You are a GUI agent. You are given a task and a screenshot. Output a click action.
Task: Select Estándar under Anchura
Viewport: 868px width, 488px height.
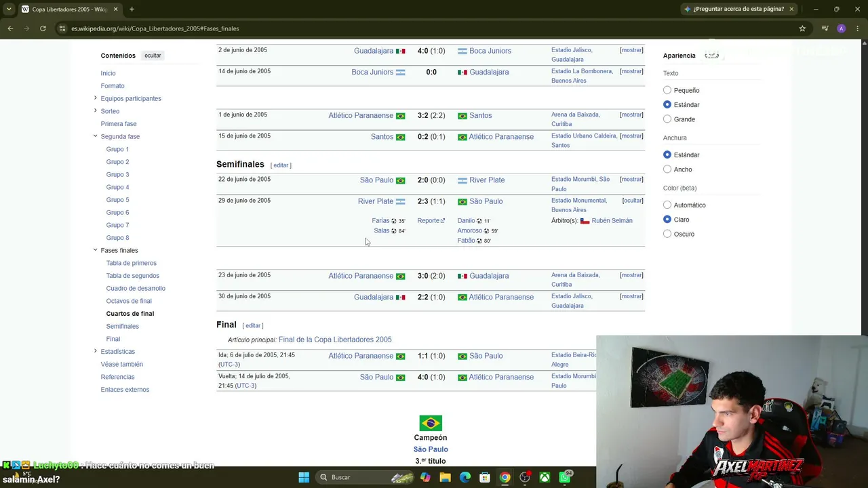point(667,155)
